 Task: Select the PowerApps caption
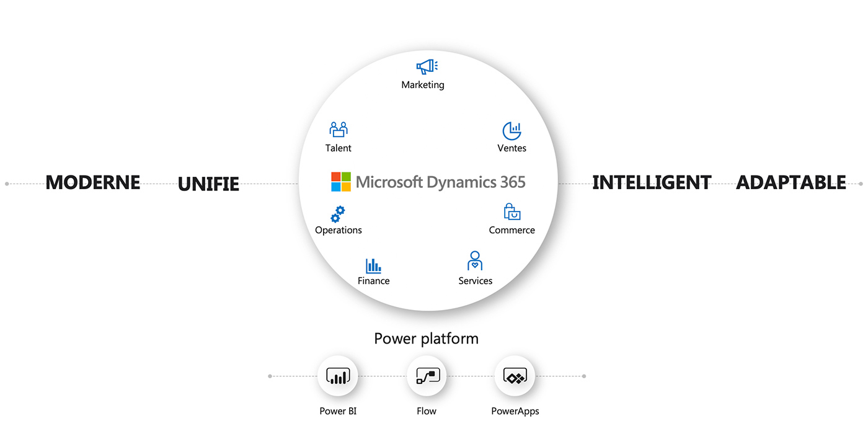tap(515, 411)
